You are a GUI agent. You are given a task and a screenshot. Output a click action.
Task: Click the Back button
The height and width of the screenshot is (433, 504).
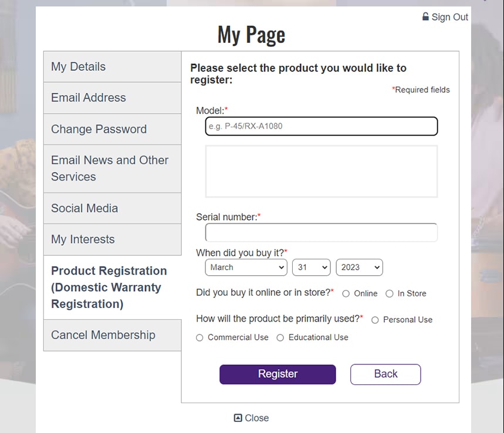385,374
